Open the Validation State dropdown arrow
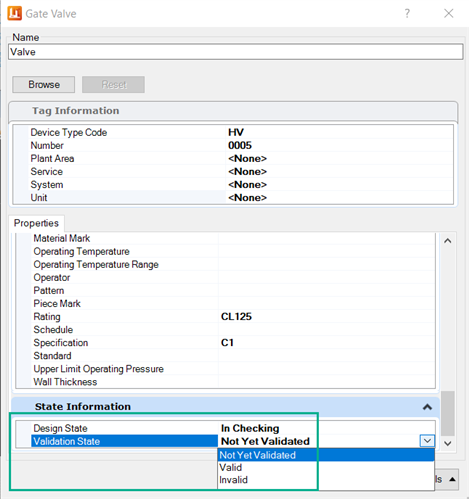The height and width of the screenshot is (499, 469). pyautogui.click(x=427, y=441)
